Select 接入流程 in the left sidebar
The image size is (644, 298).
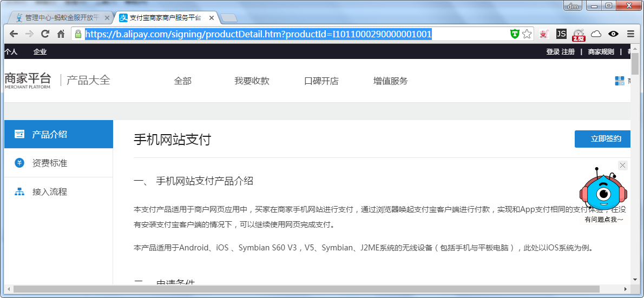click(x=59, y=191)
